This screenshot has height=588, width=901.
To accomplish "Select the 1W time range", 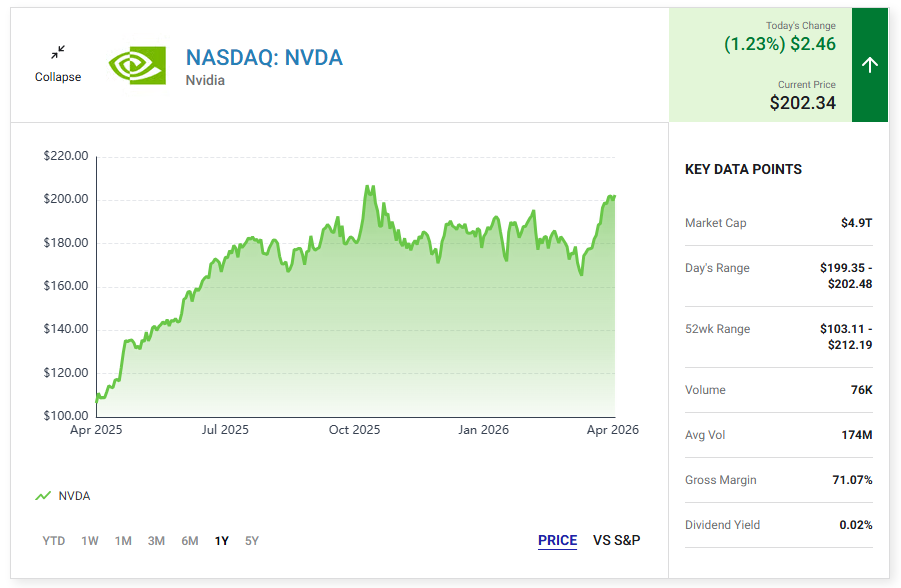I will pos(90,541).
